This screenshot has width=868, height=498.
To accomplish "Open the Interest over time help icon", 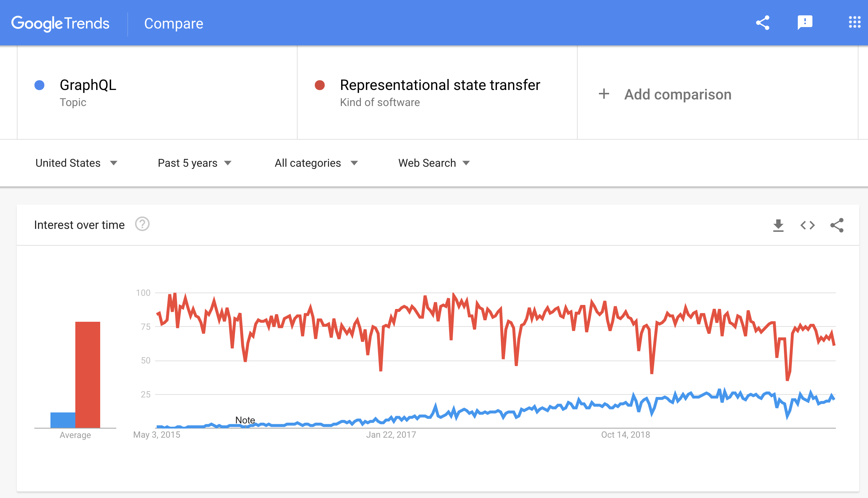I will click(x=142, y=224).
